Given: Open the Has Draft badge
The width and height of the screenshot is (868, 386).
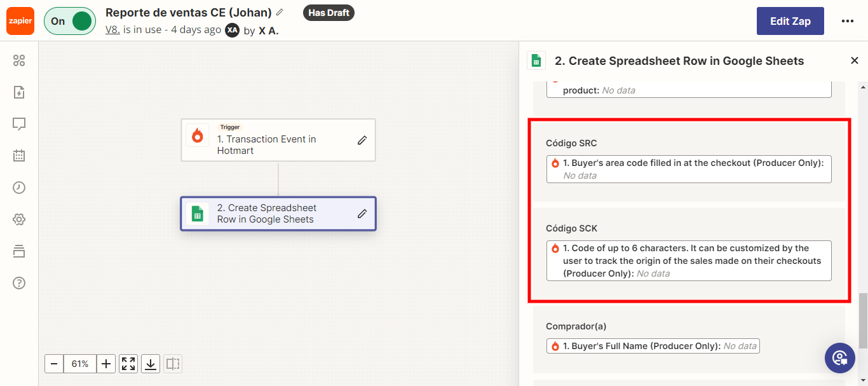Looking at the screenshot, I should point(329,13).
